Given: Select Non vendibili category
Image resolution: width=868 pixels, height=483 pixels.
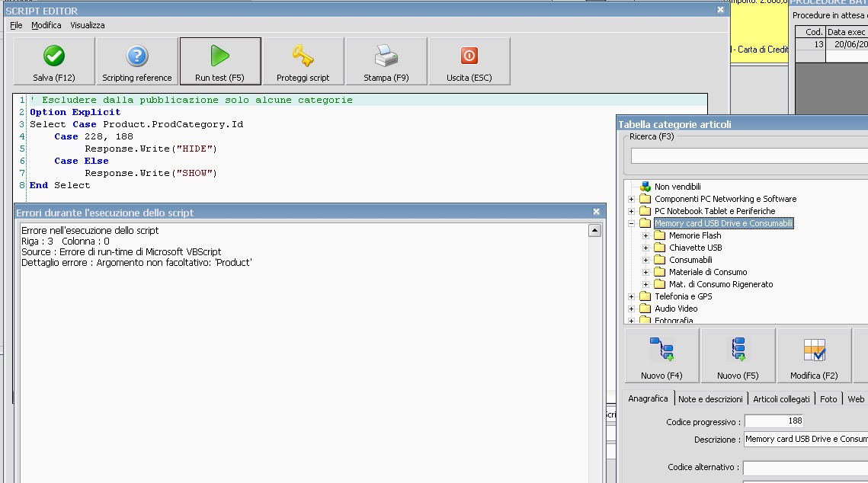Looking at the screenshot, I should point(677,187).
